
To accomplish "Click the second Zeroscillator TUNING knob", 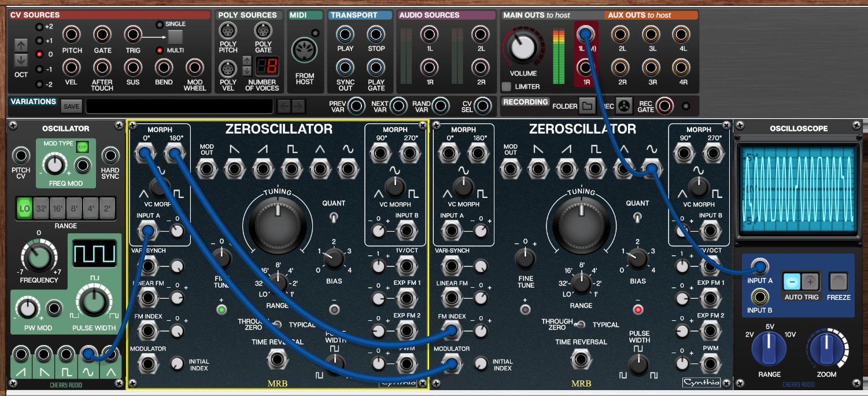I will tap(581, 225).
